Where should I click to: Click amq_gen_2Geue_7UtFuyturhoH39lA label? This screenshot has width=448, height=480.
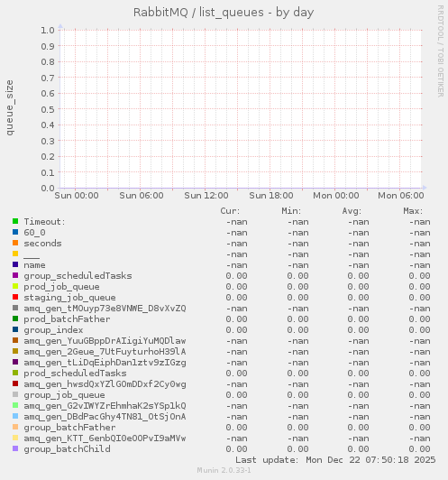[105, 352]
